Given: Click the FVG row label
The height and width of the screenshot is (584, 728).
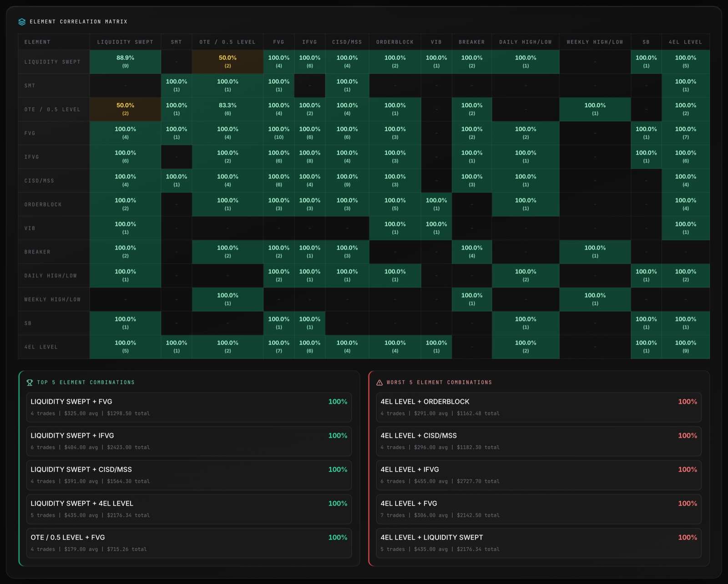Looking at the screenshot, I should pos(54,133).
